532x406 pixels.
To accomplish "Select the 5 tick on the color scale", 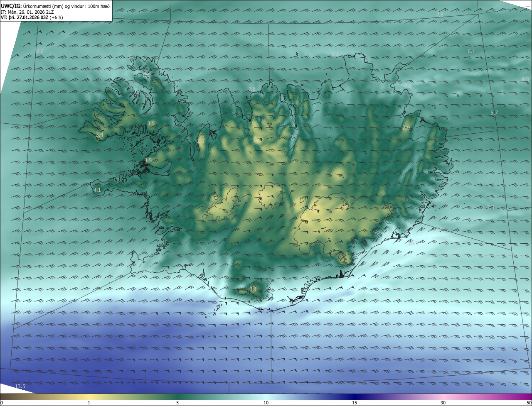I will click(x=177, y=403).
